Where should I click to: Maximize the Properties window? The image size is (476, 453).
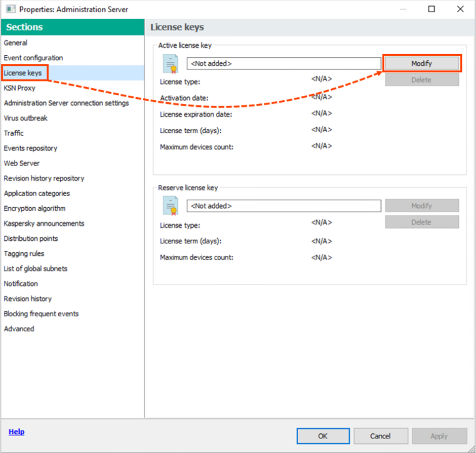[x=431, y=9]
